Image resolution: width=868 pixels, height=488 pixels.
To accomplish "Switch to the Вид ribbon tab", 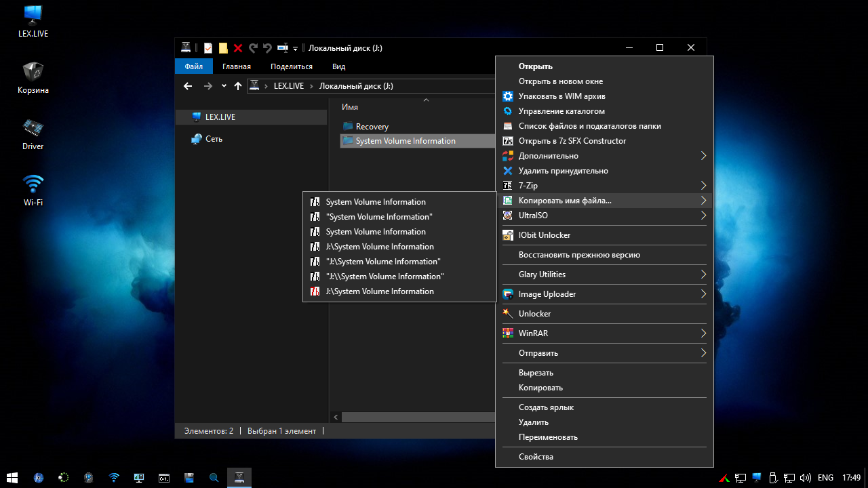I will [x=338, y=66].
